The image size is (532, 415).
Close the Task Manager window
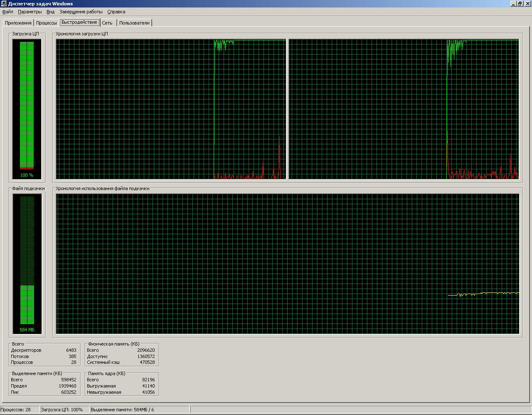[x=527, y=4]
